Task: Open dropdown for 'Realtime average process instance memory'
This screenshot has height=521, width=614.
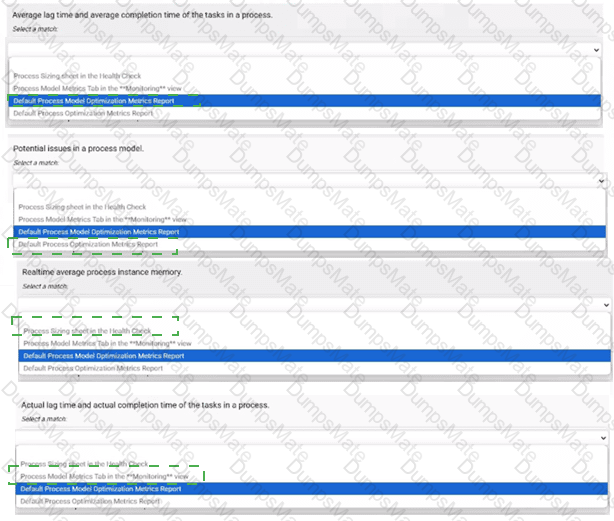Action: (x=604, y=303)
